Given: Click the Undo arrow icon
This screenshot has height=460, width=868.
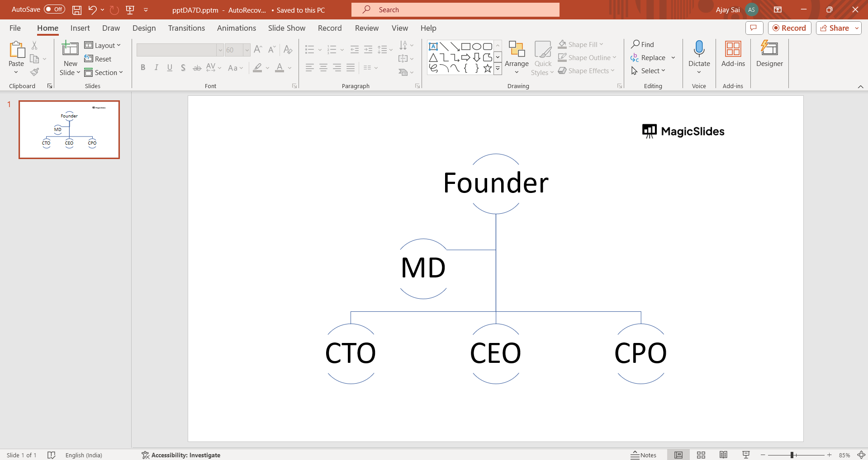Looking at the screenshot, I should point(92,10).
